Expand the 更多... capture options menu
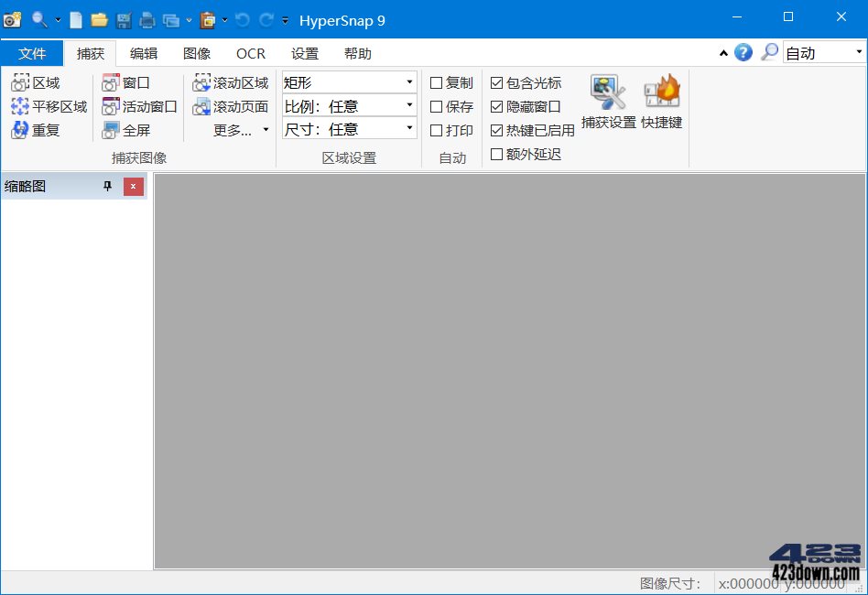Image resolution: width=868 pixels, height=595 pixels. point(242,130)
